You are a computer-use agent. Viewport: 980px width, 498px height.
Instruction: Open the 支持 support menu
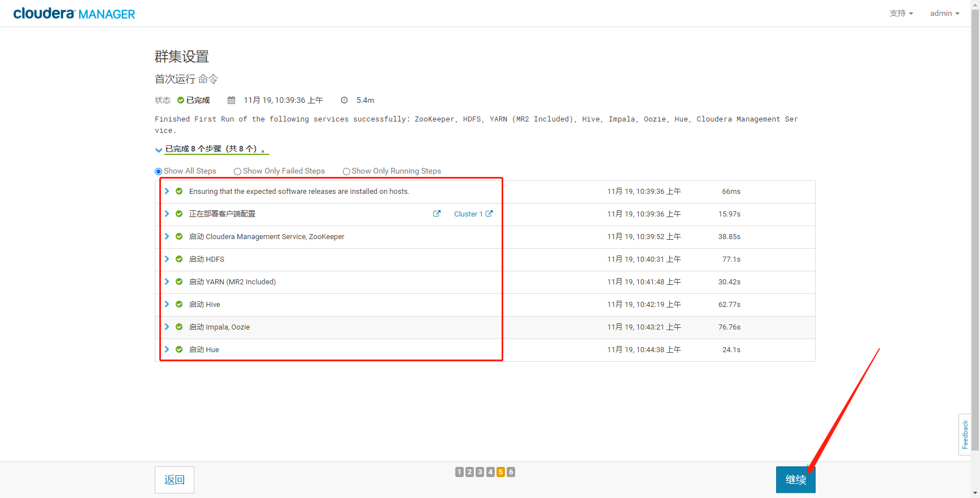(x=901, y=13)
